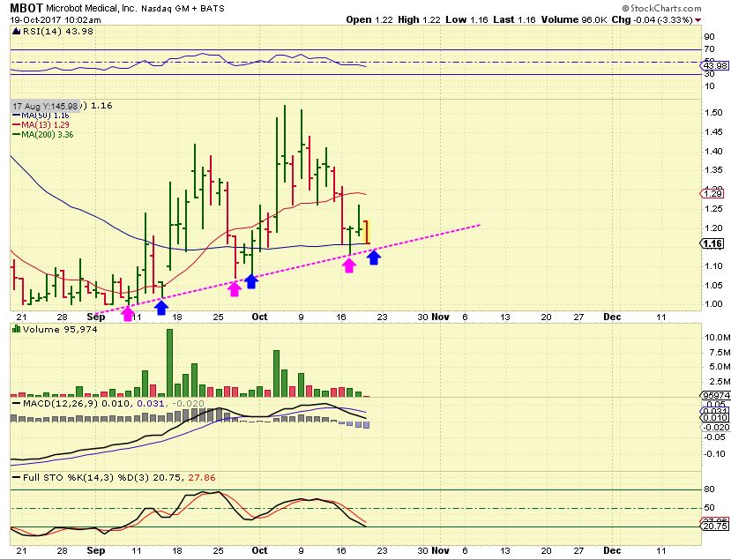Click the 1.00 price axis label
The width and height of the screenshot is (731, 560).
tap(713, 304)
